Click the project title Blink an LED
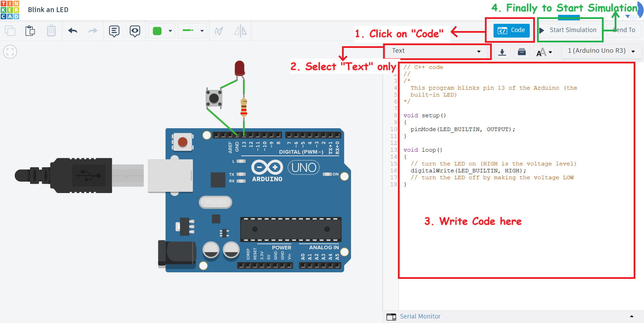The height and width of the screenshot is (323, 644). [x=48, y=10]
